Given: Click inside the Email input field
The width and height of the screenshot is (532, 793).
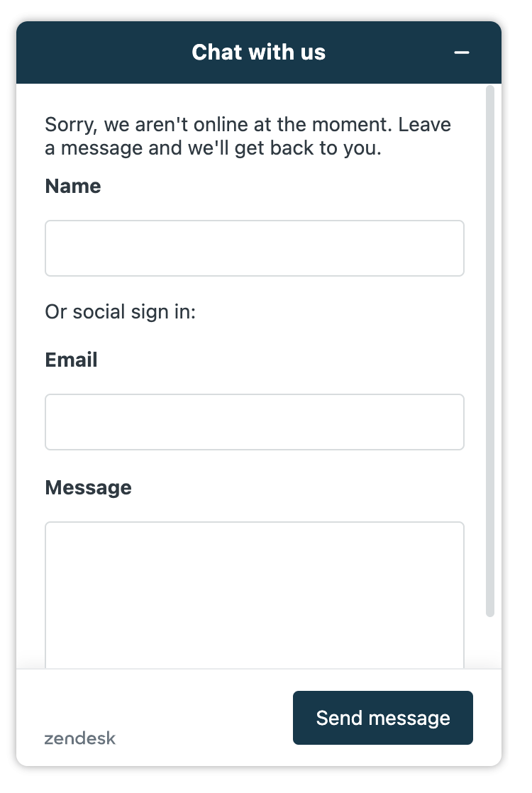Looking at the screenshot, I should [x=254, y=421].
